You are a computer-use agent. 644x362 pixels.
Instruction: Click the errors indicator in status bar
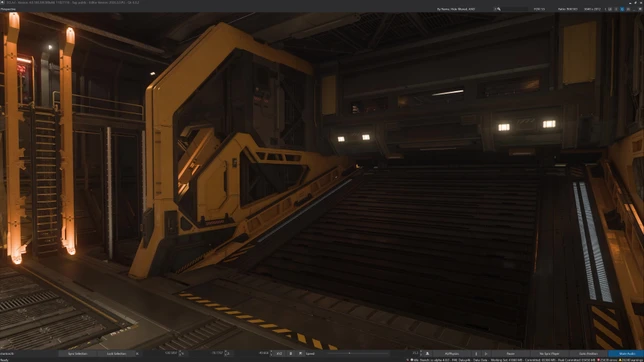(x=607, y=360)
